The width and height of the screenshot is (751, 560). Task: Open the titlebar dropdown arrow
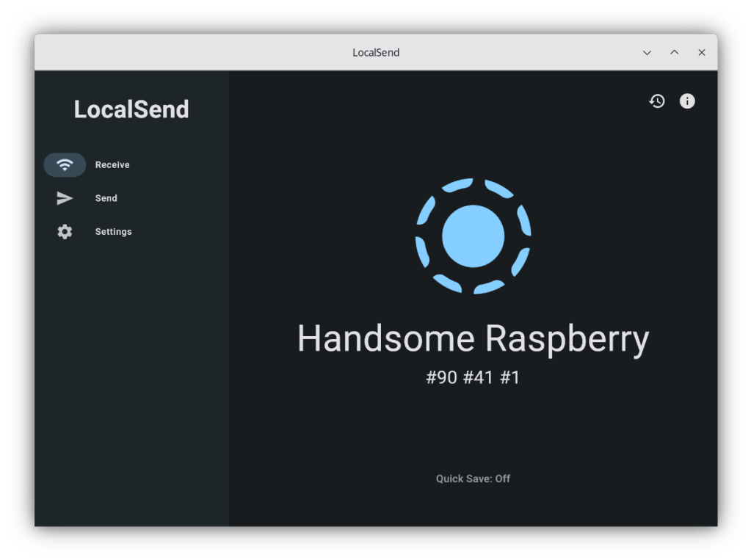point(646,52)
